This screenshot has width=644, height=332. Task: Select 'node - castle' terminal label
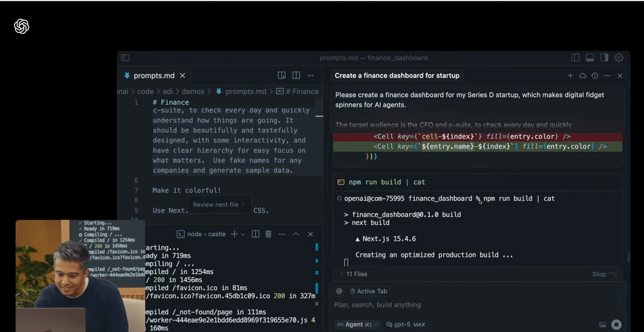(206, 234)
